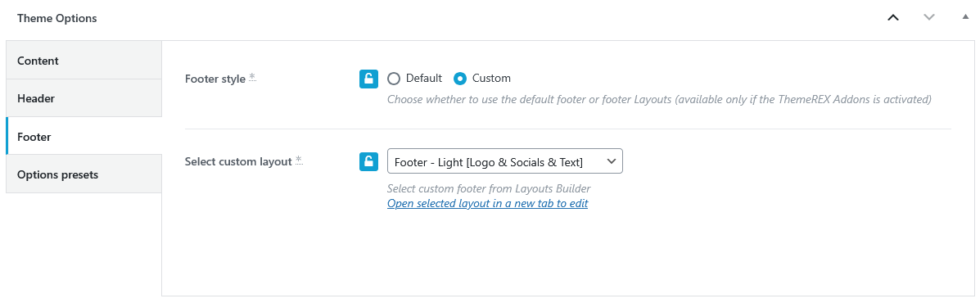This screenshot has height=303, width=980.
Task: Collapse the Theme Options panel triangle
Action: click(x=965, y=17)
